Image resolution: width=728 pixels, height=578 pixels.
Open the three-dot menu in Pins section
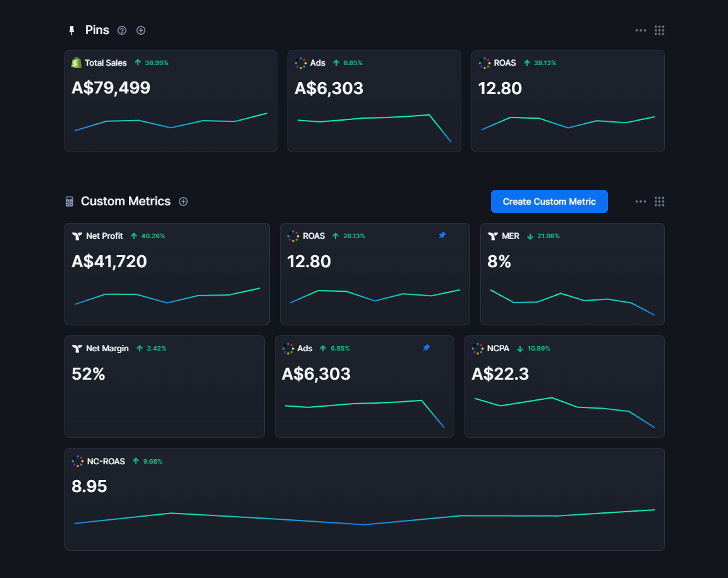click(641, 30)
